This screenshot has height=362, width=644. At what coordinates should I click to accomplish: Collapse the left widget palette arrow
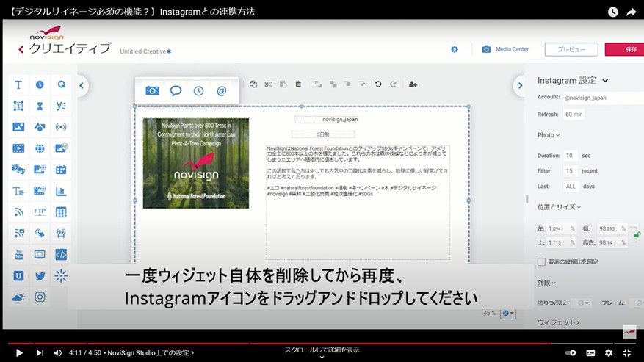82,85
